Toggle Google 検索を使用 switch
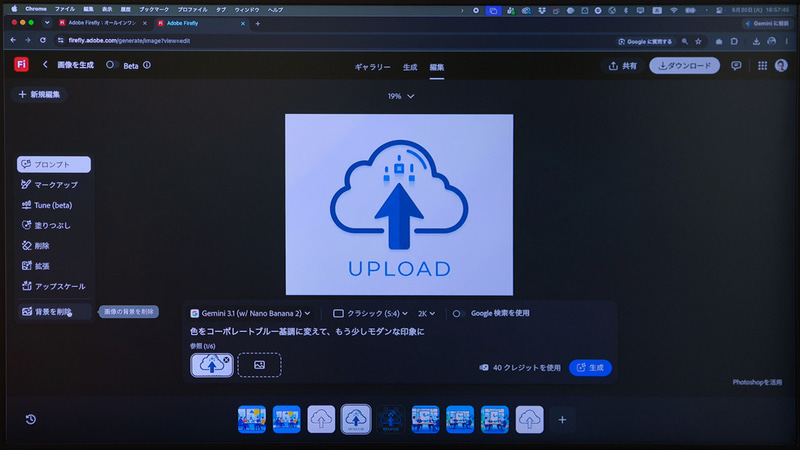Screen dimensions: 800x450 click(x=459, y=313)
